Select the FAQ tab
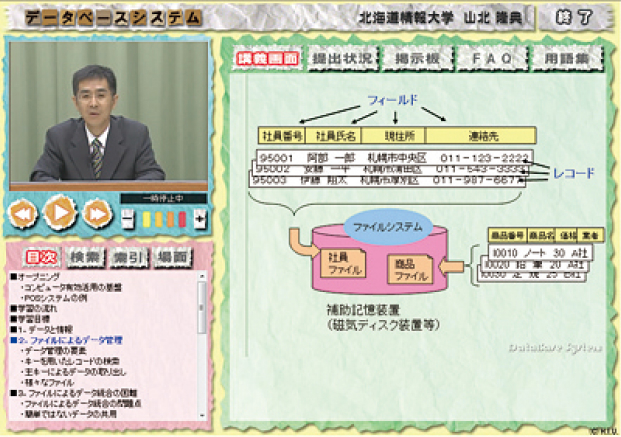Image resolution: width=621 pixels, height=437 pixels. pyautogui.click(x=492, y=59)
